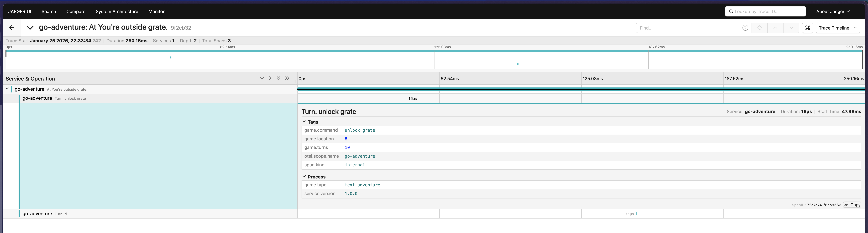This screenshot has width=868, height=233.
Task: Open the About Jaeger menu
Action: tap(833, 11)
